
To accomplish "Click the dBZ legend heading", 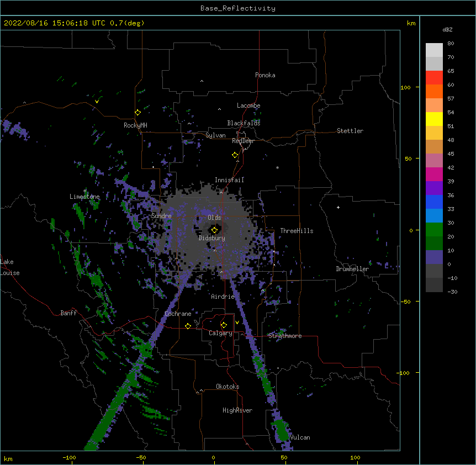I will [x=447, y=30].
